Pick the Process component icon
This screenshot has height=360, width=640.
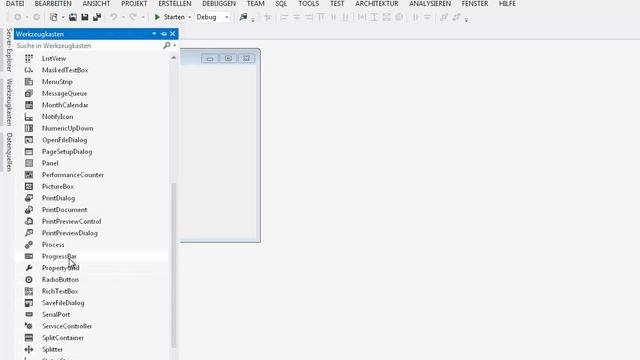pyautogui.click(x=29, y=244)
